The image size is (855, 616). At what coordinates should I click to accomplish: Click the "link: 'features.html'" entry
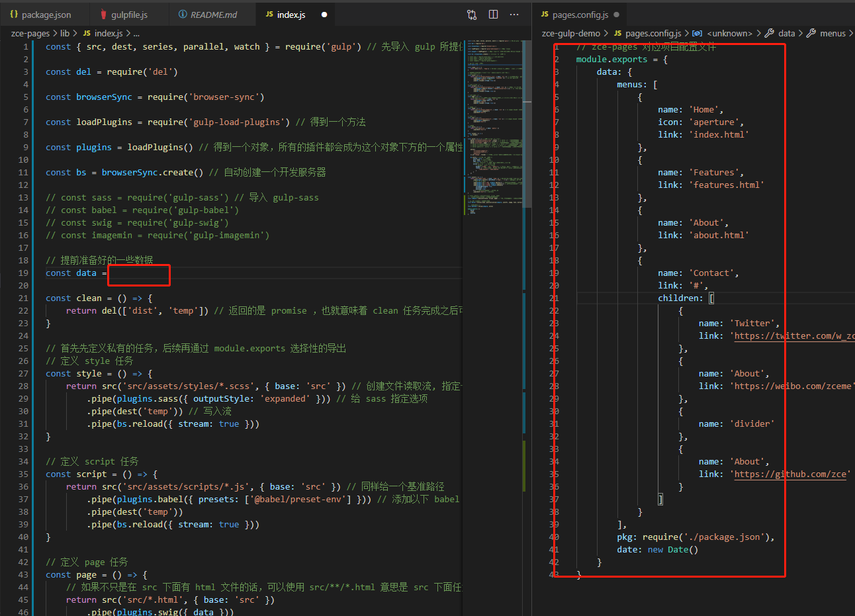click(711, 185)
